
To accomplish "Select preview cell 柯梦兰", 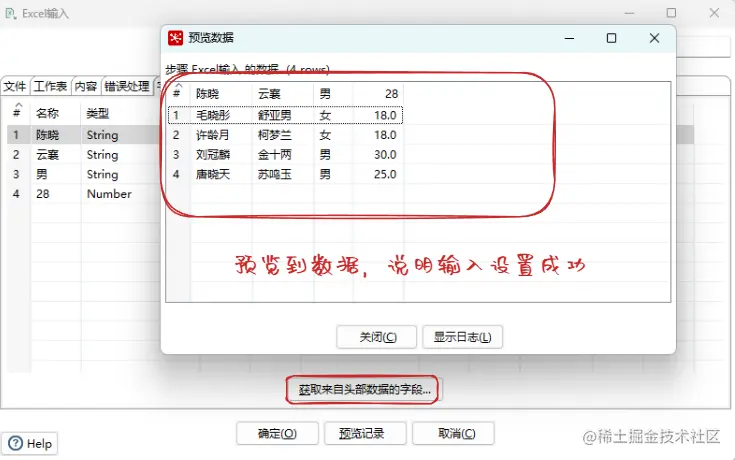I will 275,135.
